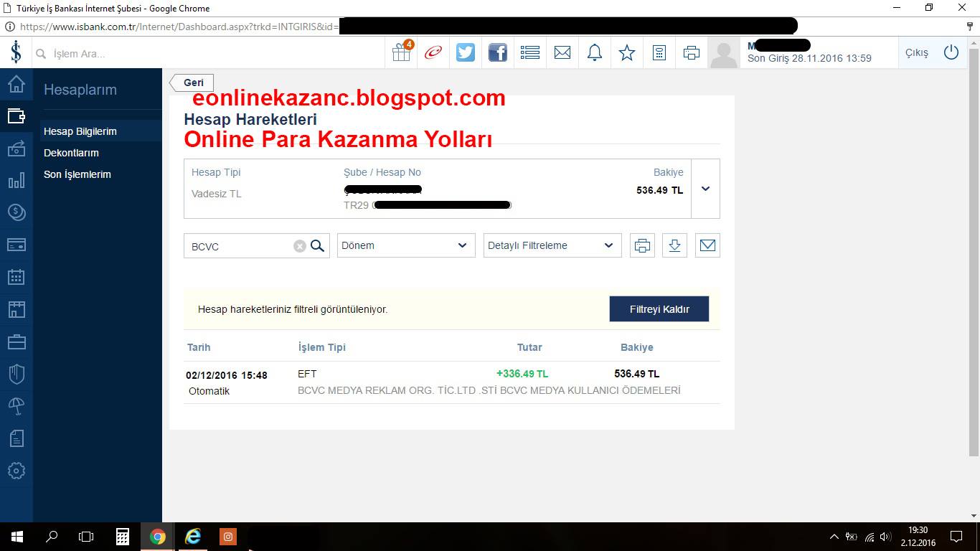Download account transactions
This screenshot has width=980, height=551.
point(674,245)
